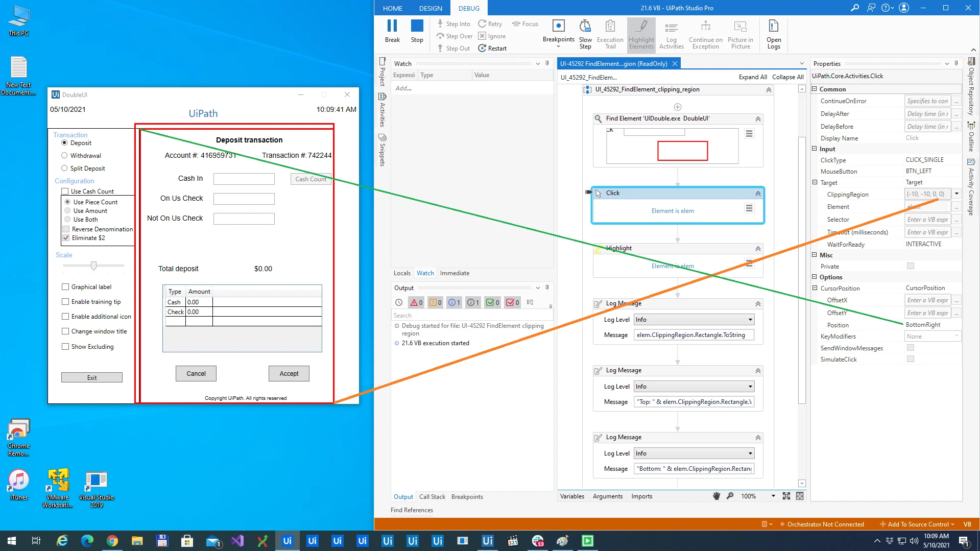Image resolution: width=980 pixels, height=551 pixels.
Task: Click the Break pause icon
Action: pyautogui.click(x=392, y=26)
